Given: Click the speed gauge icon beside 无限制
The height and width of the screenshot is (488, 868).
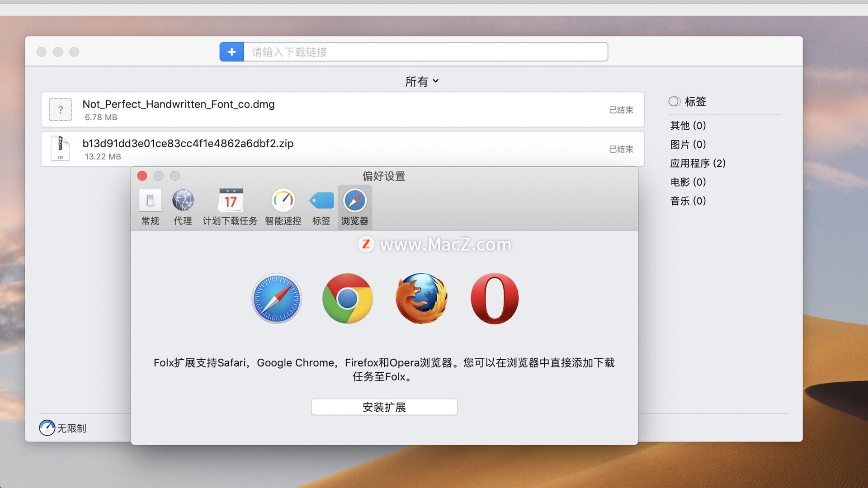Looking at the screenshot, I should tap(47, 428).
